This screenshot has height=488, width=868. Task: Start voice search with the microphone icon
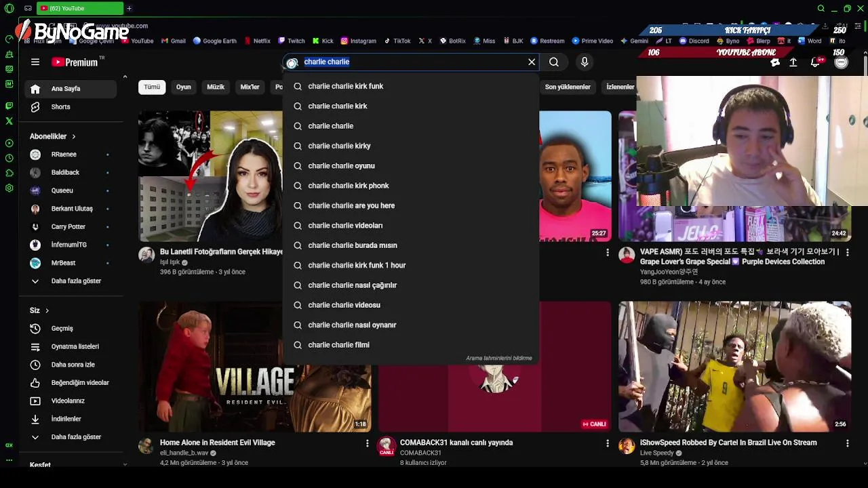[x=585, y=62]
